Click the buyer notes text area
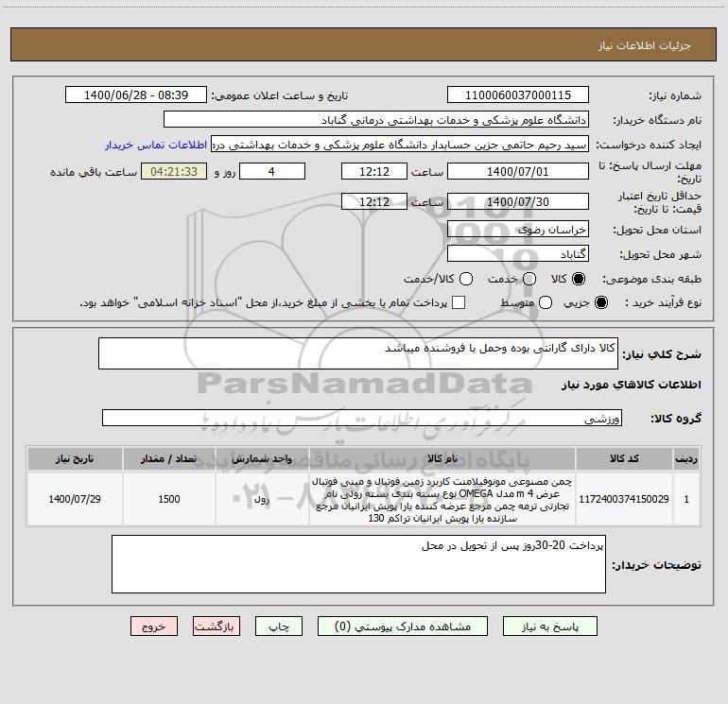Viewport: 728px width, 704px height. pyautogui.click(x=358, y=564)
